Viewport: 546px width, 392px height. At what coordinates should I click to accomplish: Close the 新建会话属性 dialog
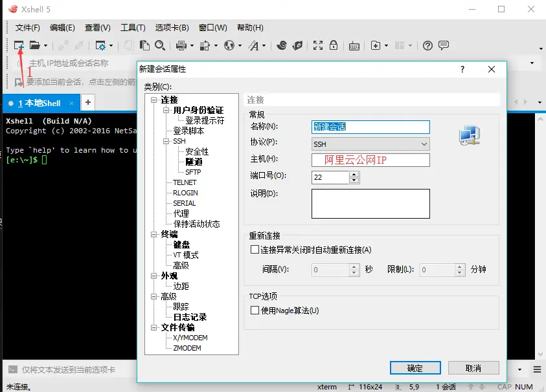pos(492,69)
